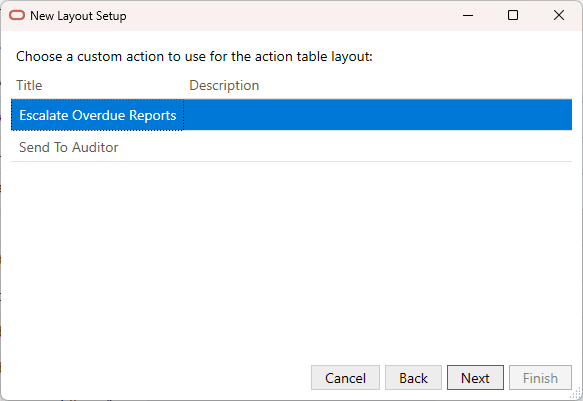Go back to the previous wizard step
This screenshot has width=583, height=401.
click(413, 378)
